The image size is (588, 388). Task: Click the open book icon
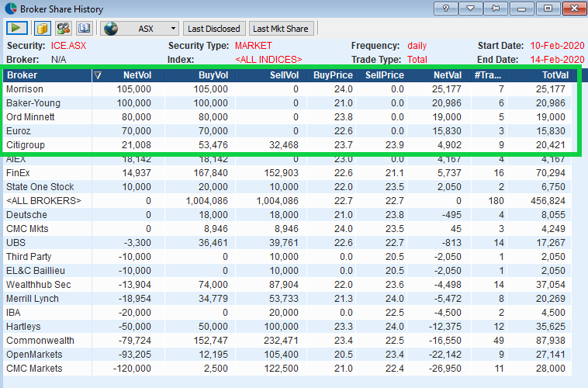(85, 28)
